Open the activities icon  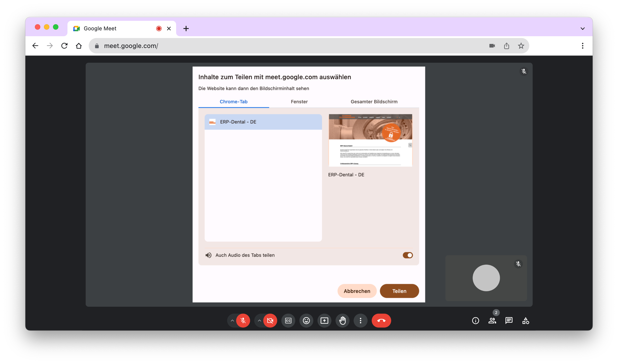pyautogui.click(x=525, y=320)
